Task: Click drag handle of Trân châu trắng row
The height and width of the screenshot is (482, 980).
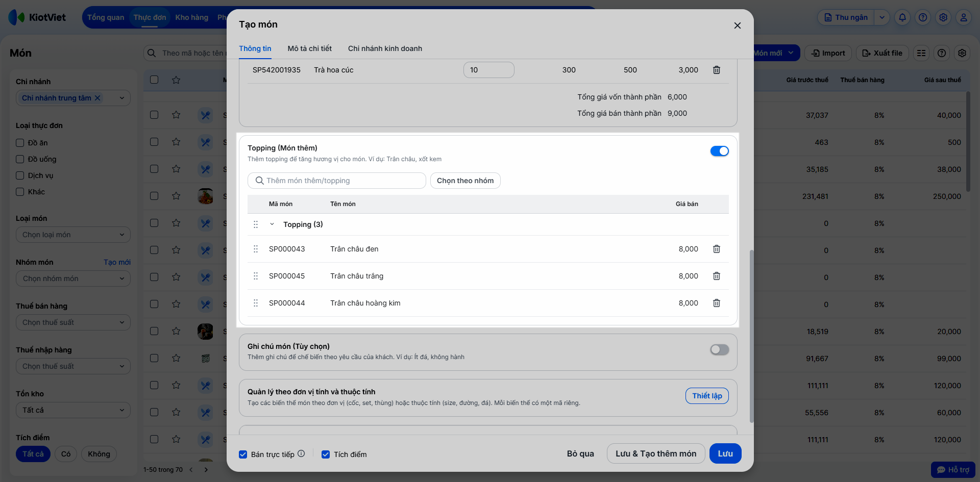Action: 256,276
